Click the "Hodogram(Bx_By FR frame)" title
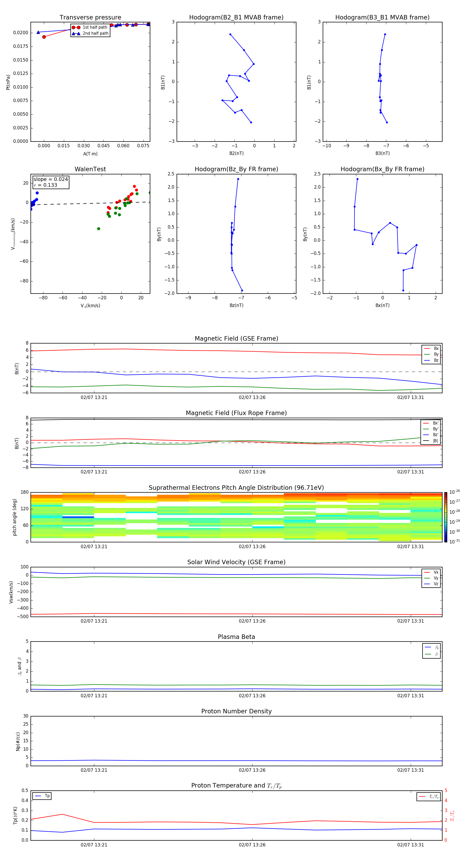 click(x=382, y=169)
